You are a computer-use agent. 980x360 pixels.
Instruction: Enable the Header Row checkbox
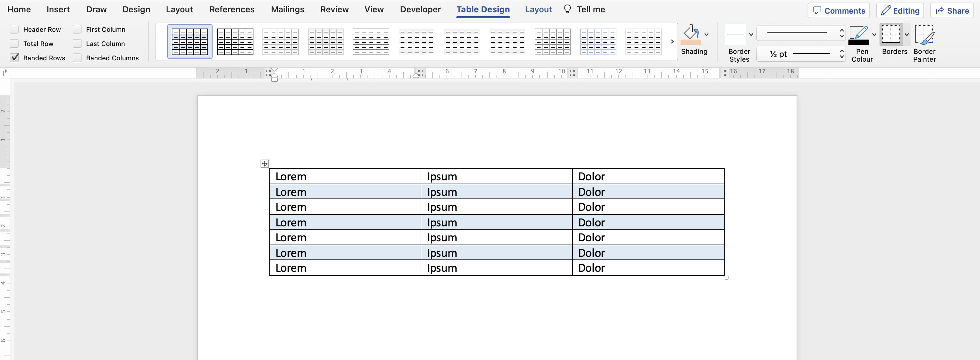(15, 29)
